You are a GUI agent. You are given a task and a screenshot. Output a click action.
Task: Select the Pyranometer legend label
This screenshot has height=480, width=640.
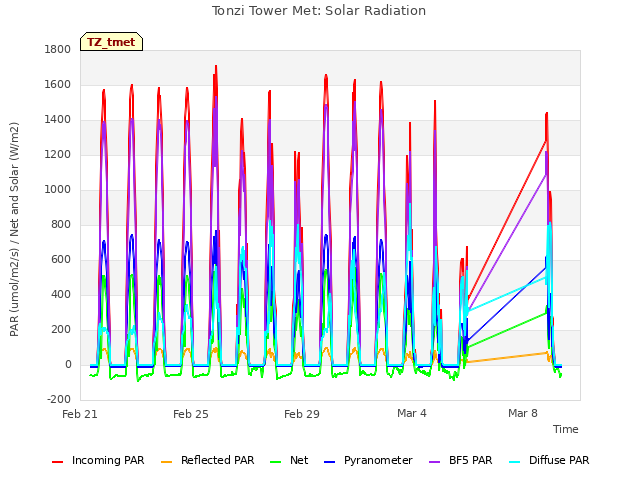pos(378,460)
